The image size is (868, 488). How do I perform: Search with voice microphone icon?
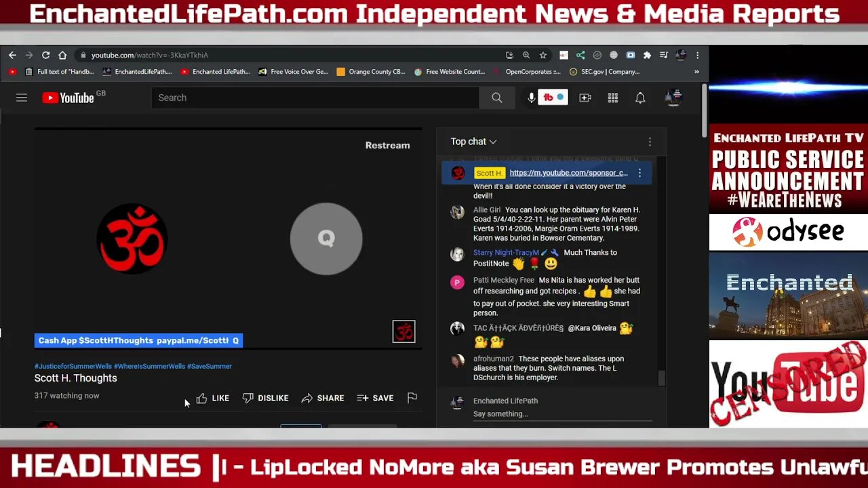click(x=532, y=98)
